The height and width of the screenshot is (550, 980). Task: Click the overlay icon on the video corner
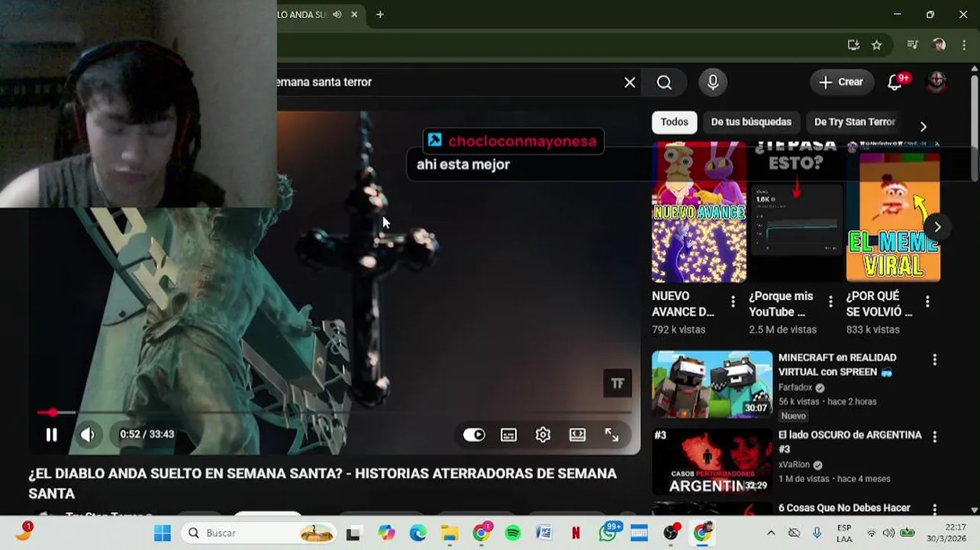[617, 383]
